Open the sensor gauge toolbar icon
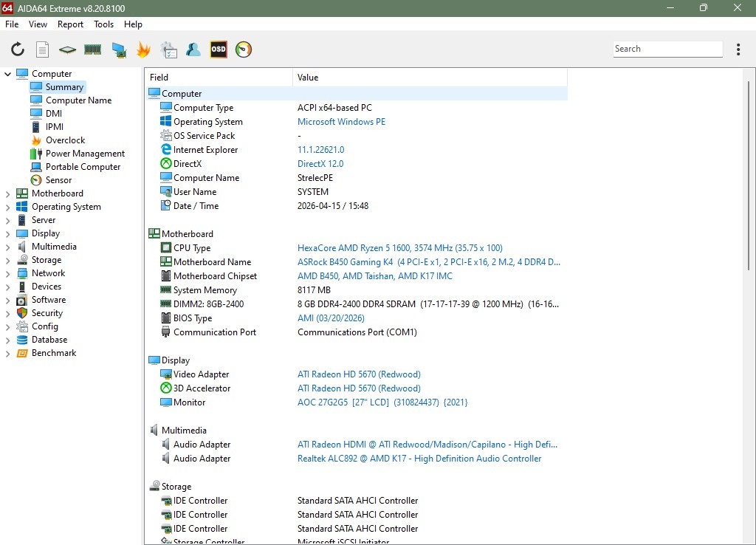Viewport: 756px width, 545px height. (x=244, y=49)
